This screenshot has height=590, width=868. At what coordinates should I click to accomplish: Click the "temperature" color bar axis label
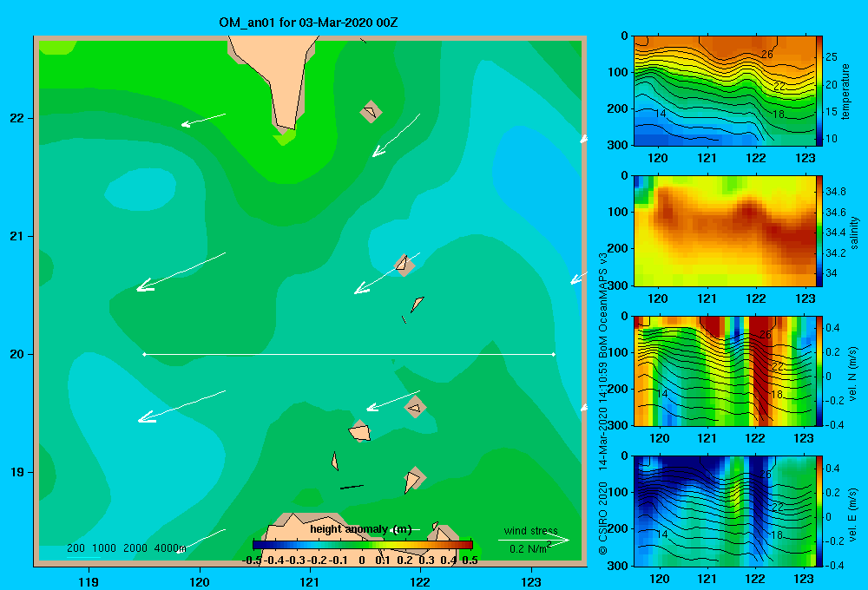(x=845, y=91)
